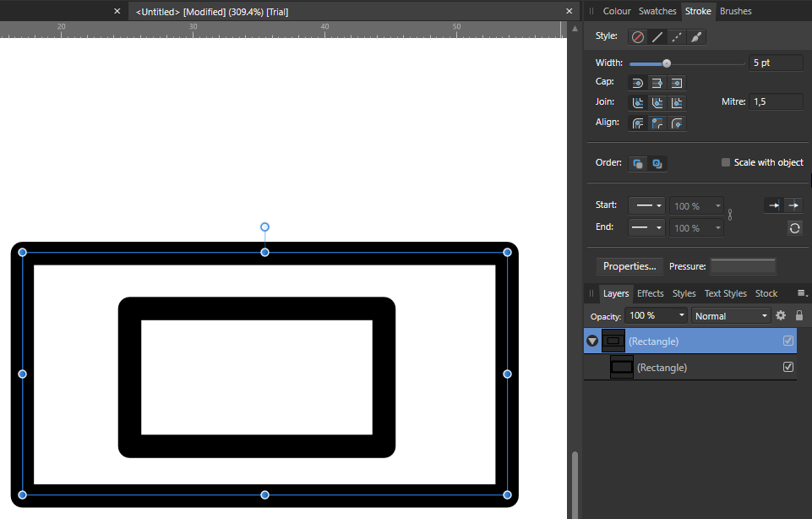812x519 pixels.
Task: Collapse the parent Rectangle layer group
Action: pyautogui.click(x=592, y=341)
